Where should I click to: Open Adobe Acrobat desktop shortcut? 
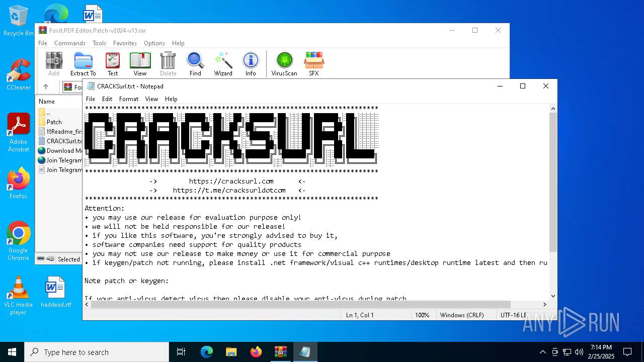click(19, 133)
